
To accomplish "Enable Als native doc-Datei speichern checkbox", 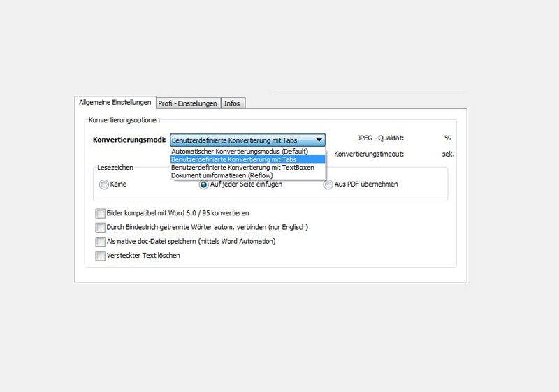I will point(100,242).
